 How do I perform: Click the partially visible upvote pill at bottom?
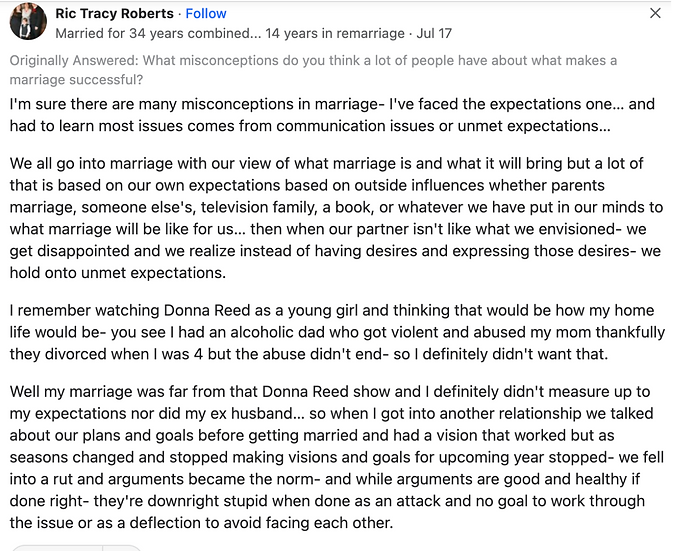(57, 548)
